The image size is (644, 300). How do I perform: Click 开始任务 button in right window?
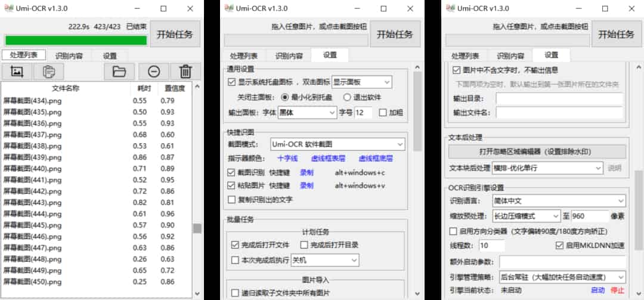(616, 34)
